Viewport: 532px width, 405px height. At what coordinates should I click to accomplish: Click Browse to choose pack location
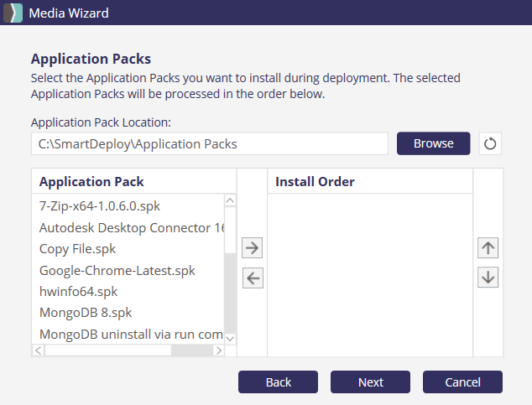pyautogui.click(x=433, y=143)
